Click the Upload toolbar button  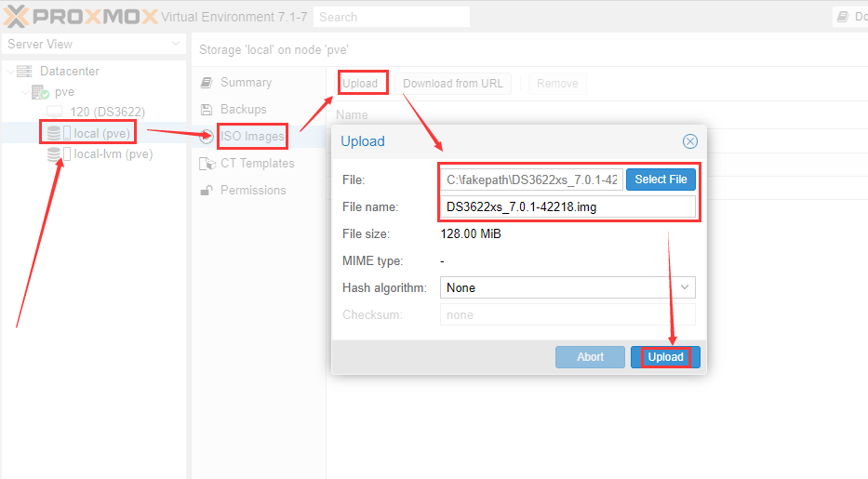(x=360, y=84)
